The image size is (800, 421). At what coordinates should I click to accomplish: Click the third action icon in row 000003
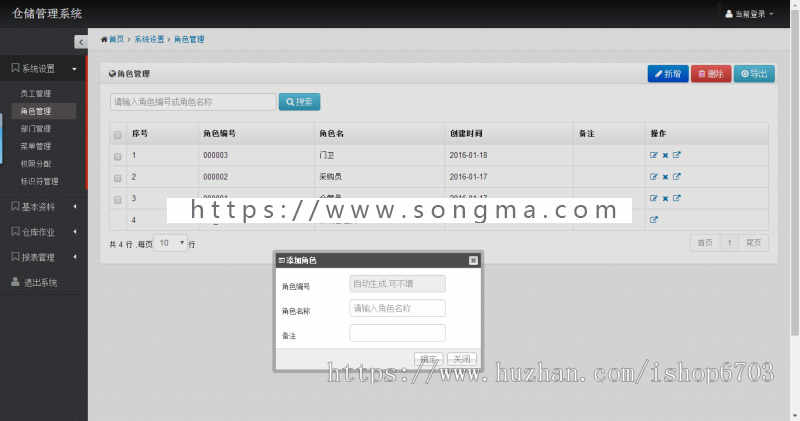click(x=677, y=155)
